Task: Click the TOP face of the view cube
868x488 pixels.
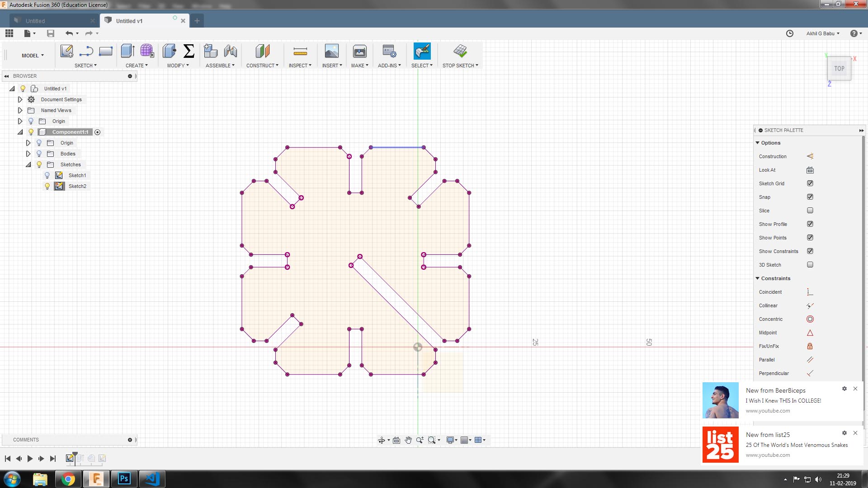Action: pos(839,69)
